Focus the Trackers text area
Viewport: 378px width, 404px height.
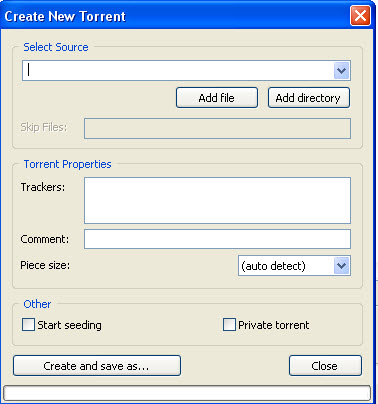pyautogui.click(x=217, y=200)
